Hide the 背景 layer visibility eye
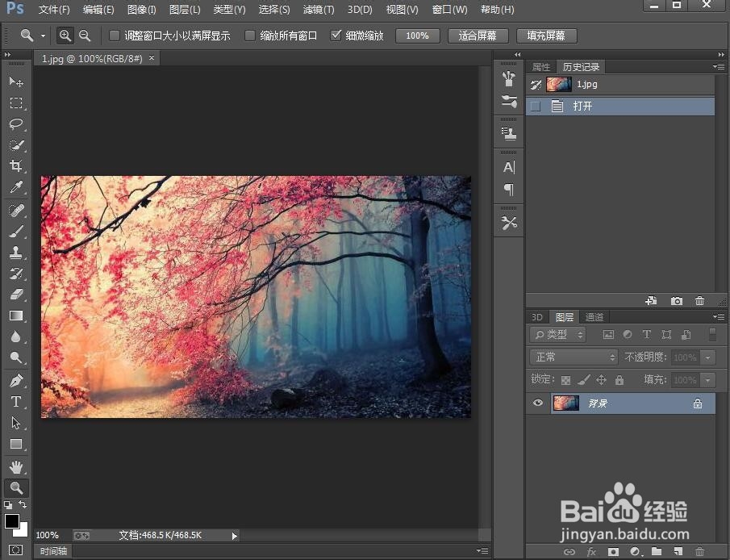 coord(537,403)
